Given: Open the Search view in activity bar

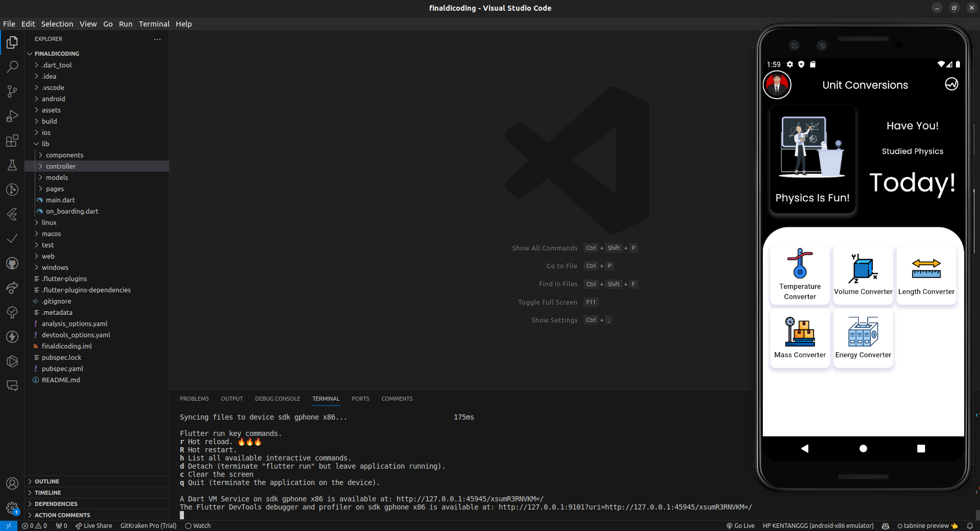Looking at the screenshot, I should pos(12,66).
